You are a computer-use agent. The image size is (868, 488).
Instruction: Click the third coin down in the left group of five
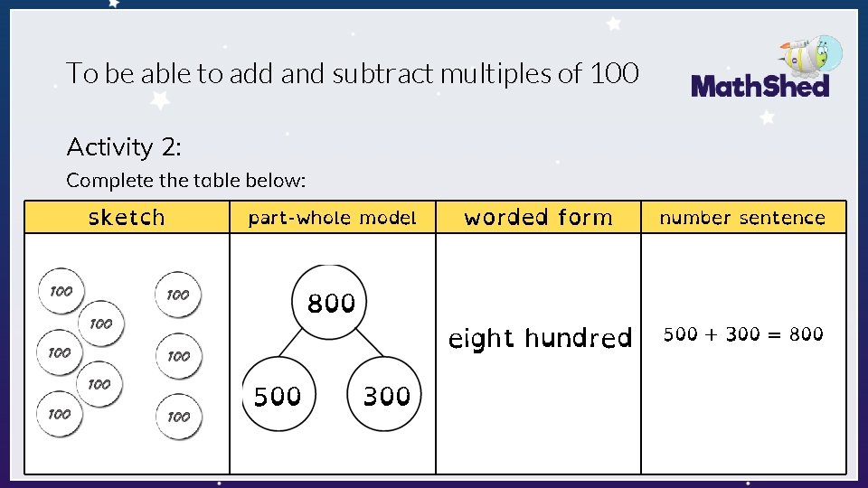coord(60,352)
